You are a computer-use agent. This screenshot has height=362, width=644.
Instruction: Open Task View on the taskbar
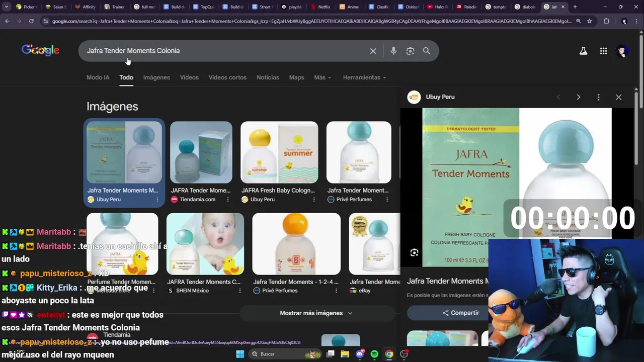[x=330, y=354]
